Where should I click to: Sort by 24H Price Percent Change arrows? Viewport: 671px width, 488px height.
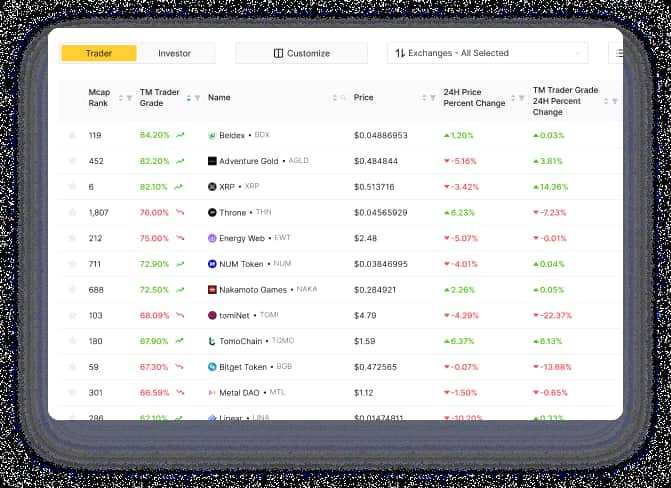tap(513, 98)
